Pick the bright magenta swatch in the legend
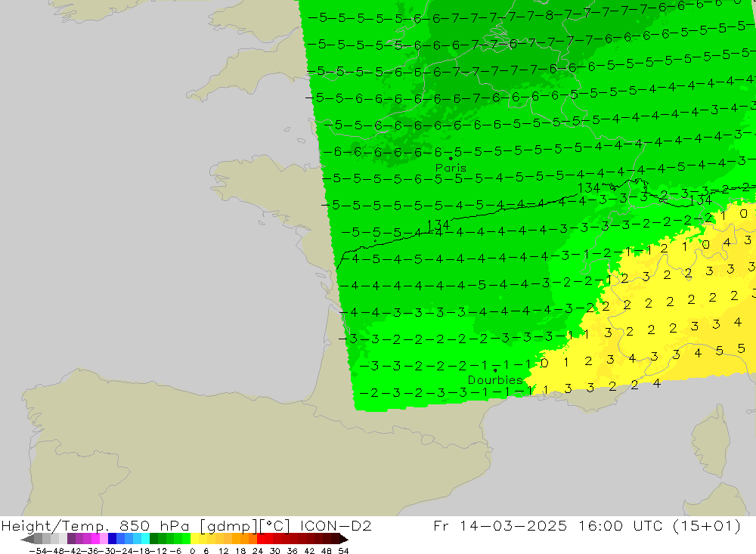Image resolution: width=756 pixels, height=554 pixels. click(95, 539)
